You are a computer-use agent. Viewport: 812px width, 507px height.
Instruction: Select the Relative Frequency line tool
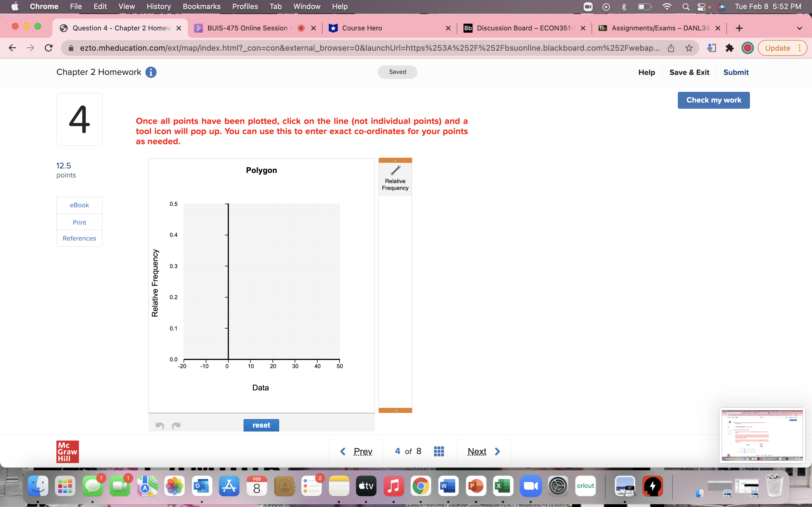(395, 176)
